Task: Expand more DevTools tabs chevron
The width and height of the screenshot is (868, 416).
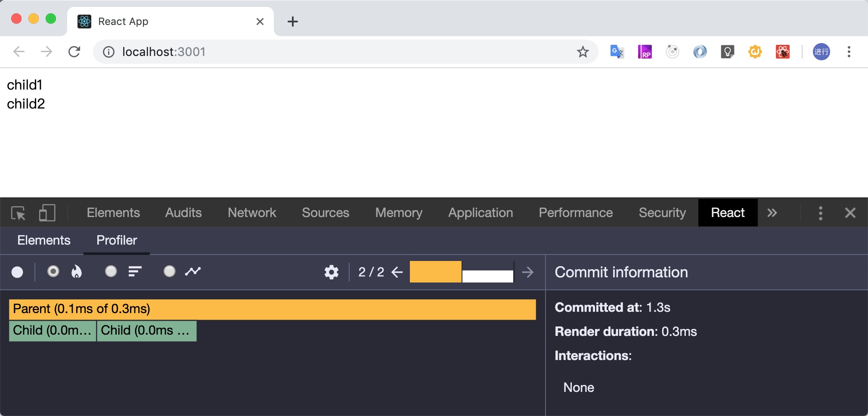Action: tap(772, 213)
